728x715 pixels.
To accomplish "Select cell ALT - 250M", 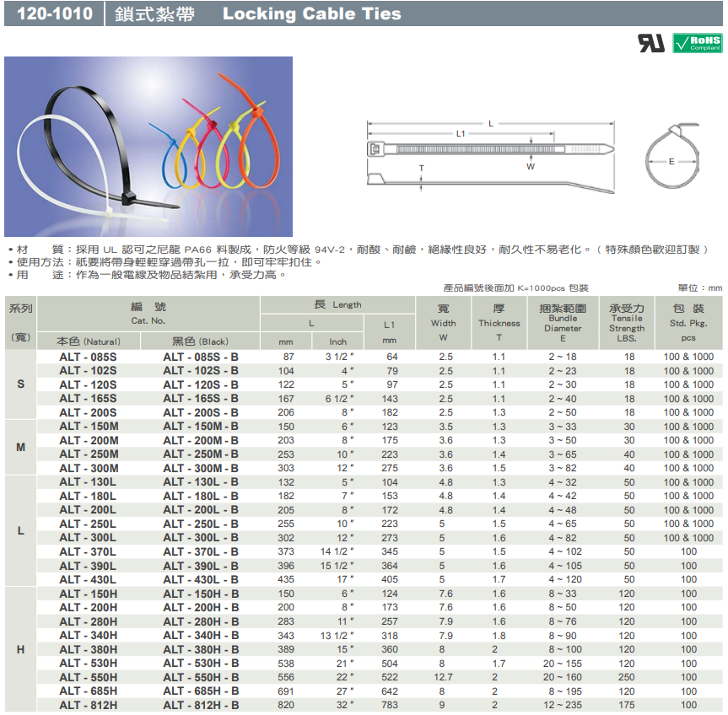I will (89, 454).
